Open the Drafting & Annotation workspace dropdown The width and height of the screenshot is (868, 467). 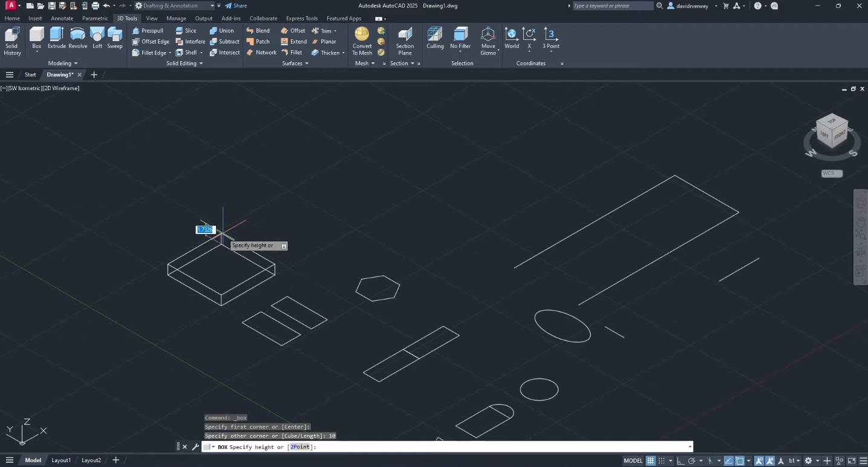[175, 5]
